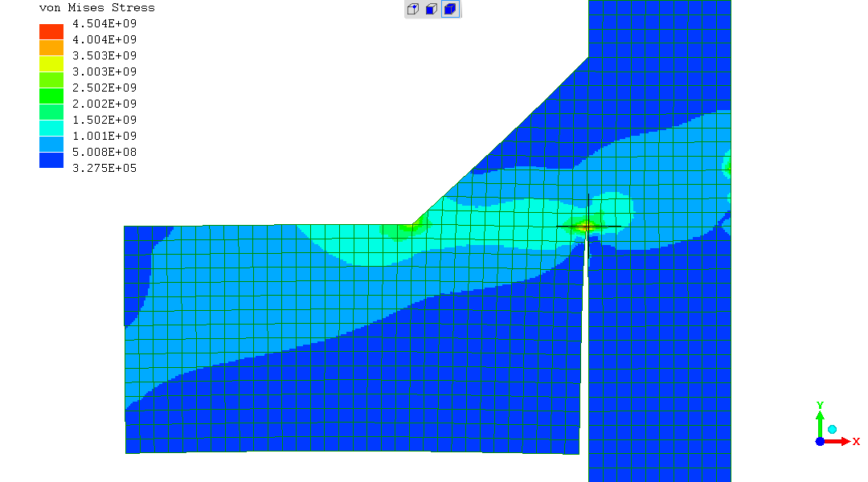Click the yellow legend color swatch
Image resolution: width=868 pixels, height=482 pixels.
(51, 63)
